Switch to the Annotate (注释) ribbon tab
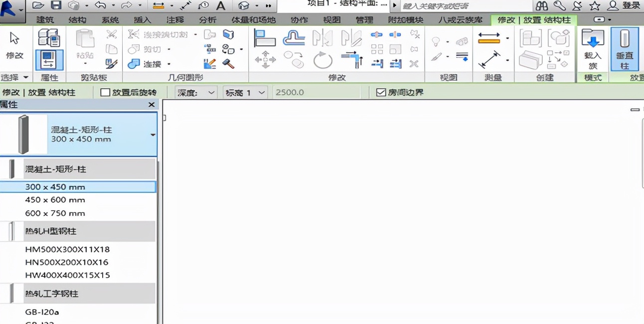This screenshot has width=644, height=324. [x=174, y=20]
